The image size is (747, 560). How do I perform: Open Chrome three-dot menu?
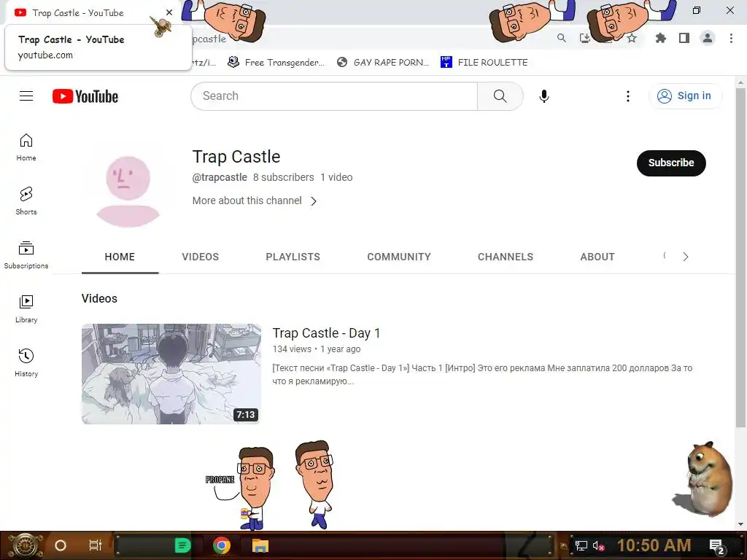coord(731,38)
